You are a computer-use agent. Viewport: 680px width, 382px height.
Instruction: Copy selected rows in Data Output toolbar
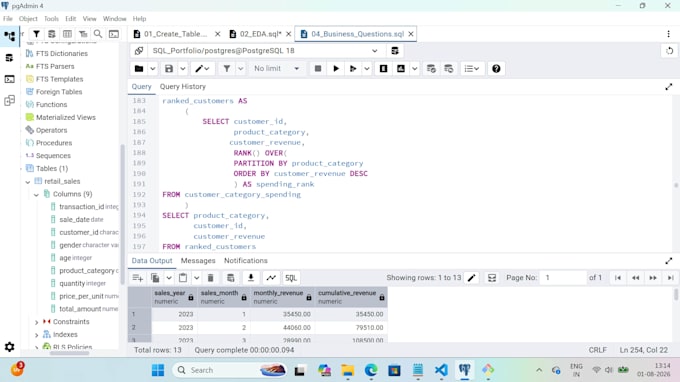point(155,278)
